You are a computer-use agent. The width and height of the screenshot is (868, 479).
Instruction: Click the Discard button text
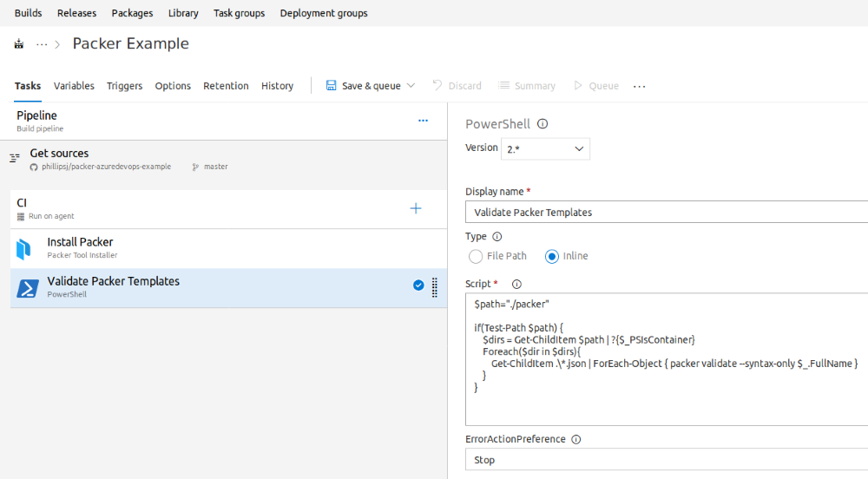pyautogui.click(x=465, y=86)
